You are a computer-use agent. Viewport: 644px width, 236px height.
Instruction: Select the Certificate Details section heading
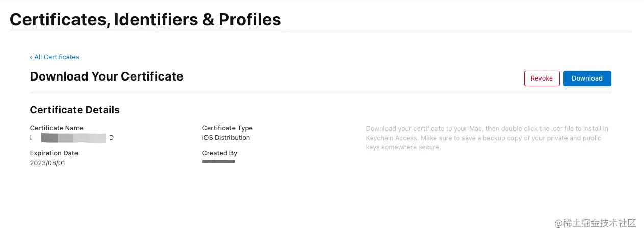(75, 110)
